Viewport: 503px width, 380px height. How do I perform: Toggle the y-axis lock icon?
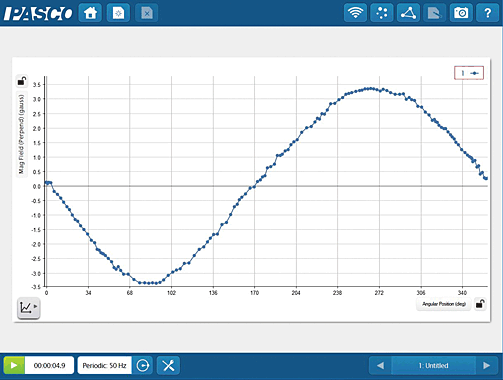tap(22, 81)
